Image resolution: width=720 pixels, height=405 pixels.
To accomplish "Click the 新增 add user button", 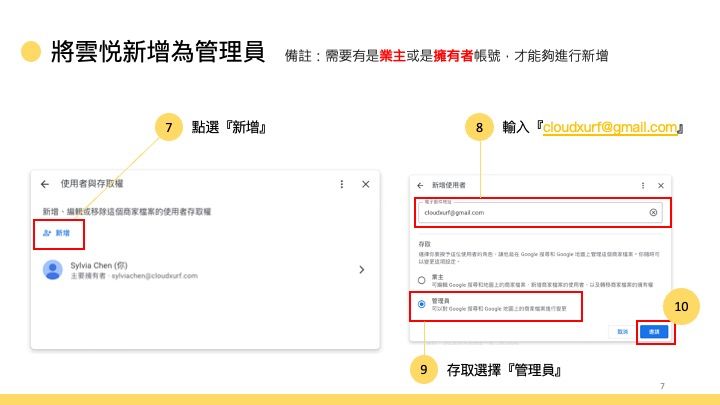I will click(x=57, y=232).
